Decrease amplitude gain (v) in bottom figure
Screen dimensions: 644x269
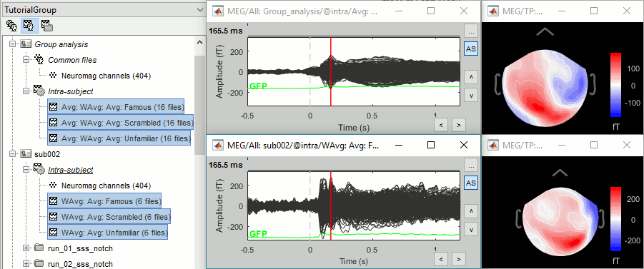click(x=470, y=230)
